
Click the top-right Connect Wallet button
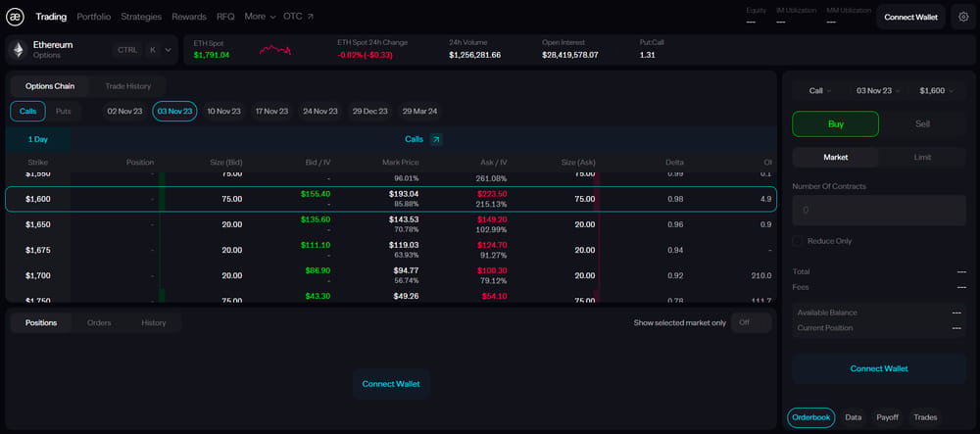(x=910, y=17)
